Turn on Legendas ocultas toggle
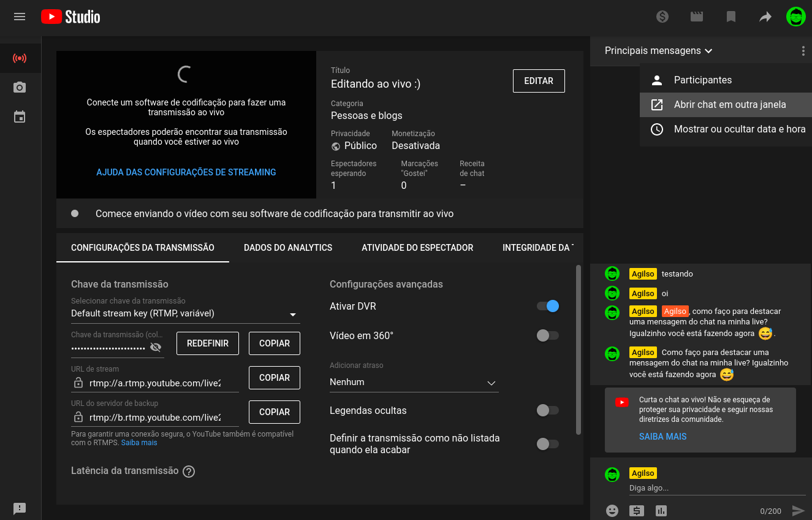Image resolution: width=812 pixels, height=520 pixels. pyautogui.click(x=548, y=410)
